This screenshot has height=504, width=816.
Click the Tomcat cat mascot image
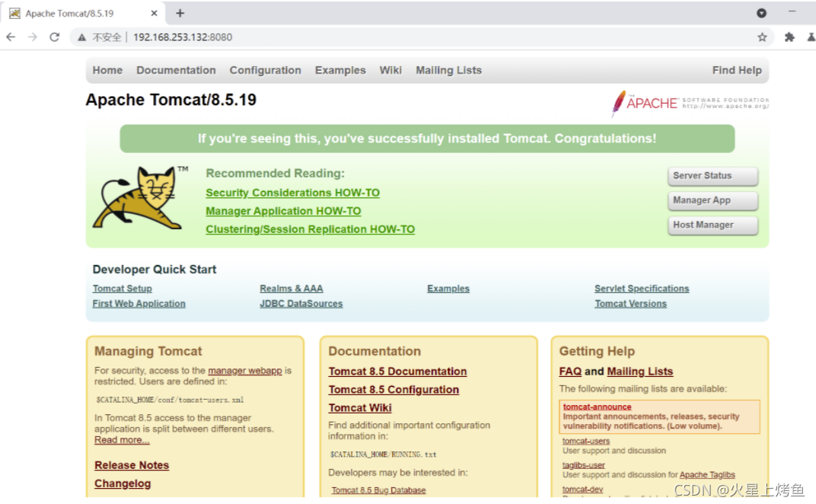pyautogui.click(x=139, y=198)
